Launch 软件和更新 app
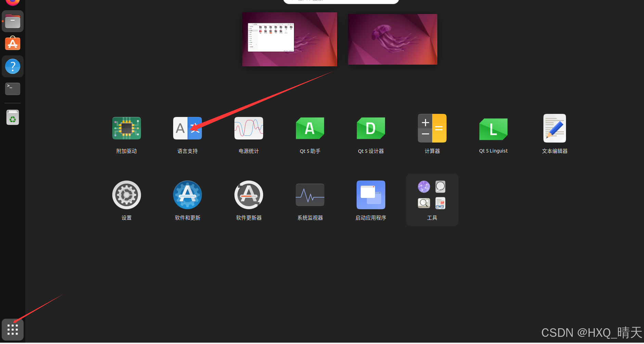The image size is (644, 344). point(188,195)
